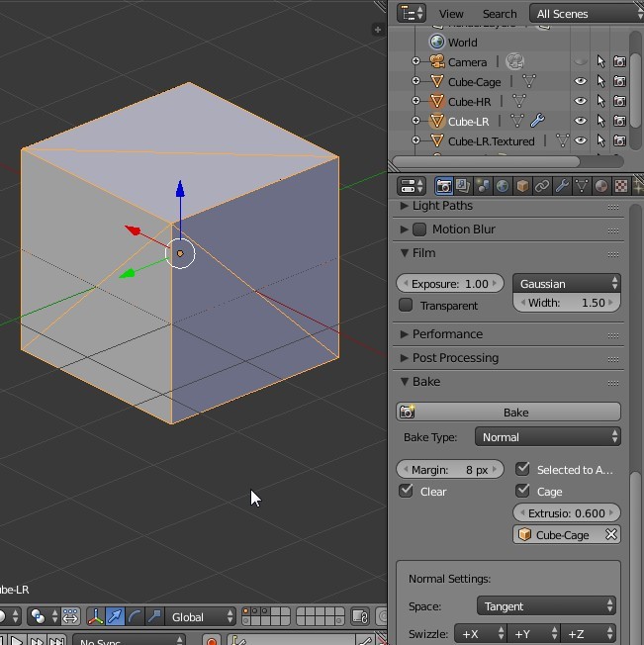
Task: Expand the Performance panel
Action: 446,334
